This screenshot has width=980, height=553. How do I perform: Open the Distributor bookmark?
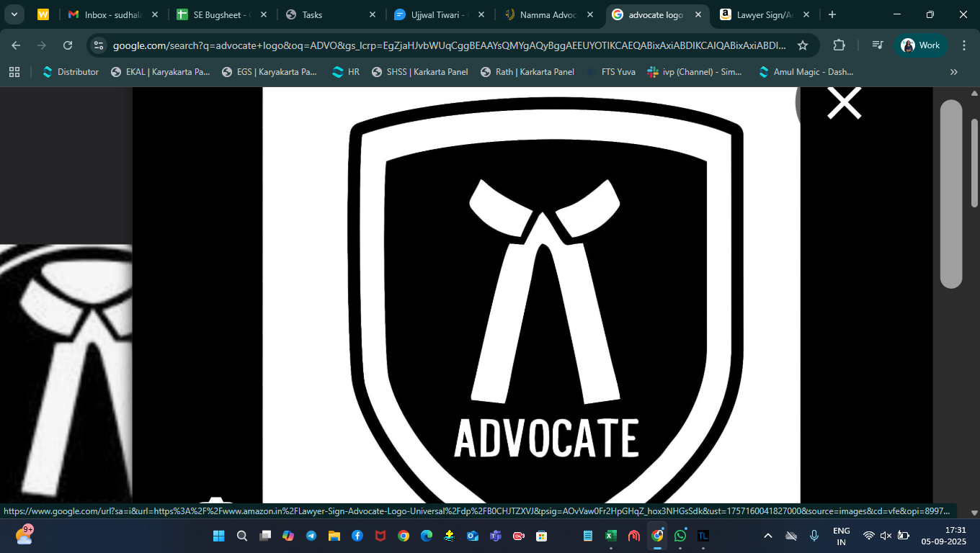(x=71, y=72)
